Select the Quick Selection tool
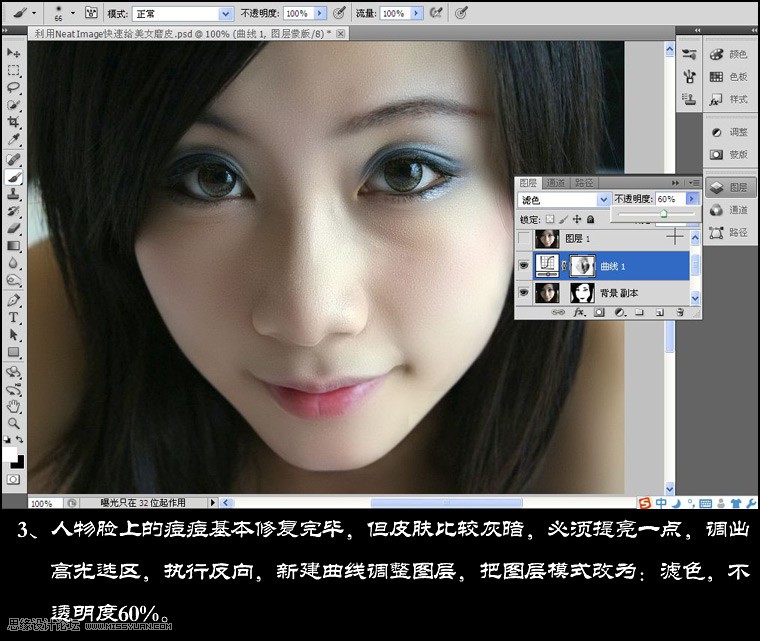This screenshot has width=760, height=641. pyautogui.click(x=13, y=105)
